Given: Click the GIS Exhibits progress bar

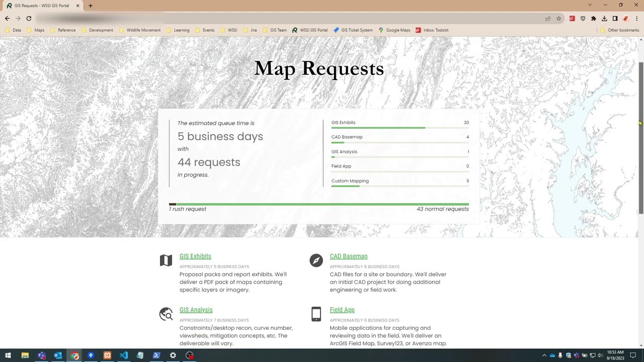Looking at the screenshot, I should click(x=400, y=128).
